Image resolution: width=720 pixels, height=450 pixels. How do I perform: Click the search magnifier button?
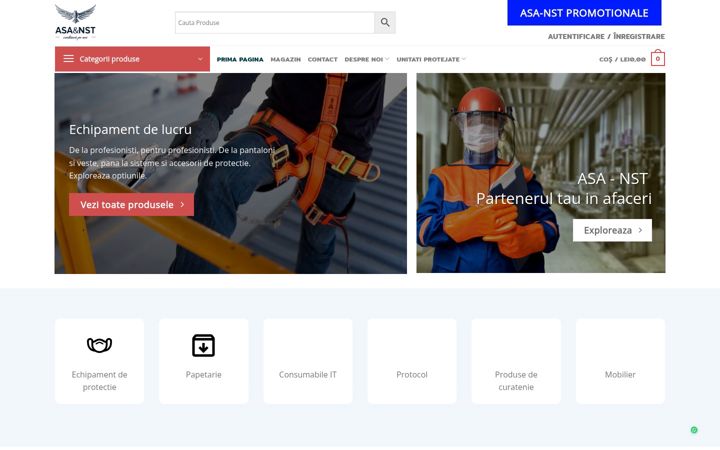pyautogui.click(x=385, y=22)
